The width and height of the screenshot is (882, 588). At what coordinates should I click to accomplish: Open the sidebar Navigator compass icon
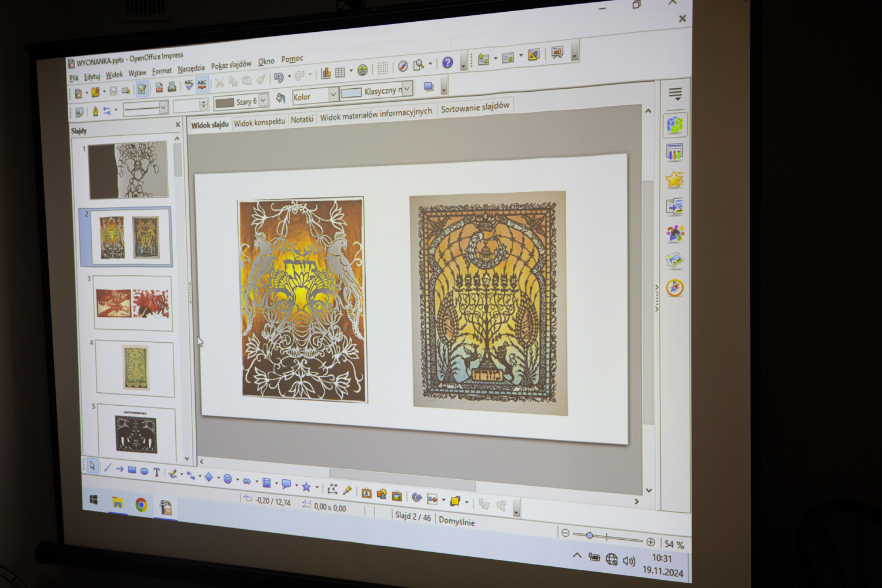[x=675, y=288]
